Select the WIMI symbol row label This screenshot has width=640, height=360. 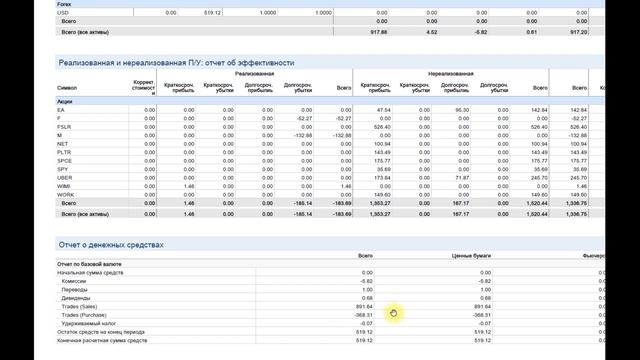point(63,186)
